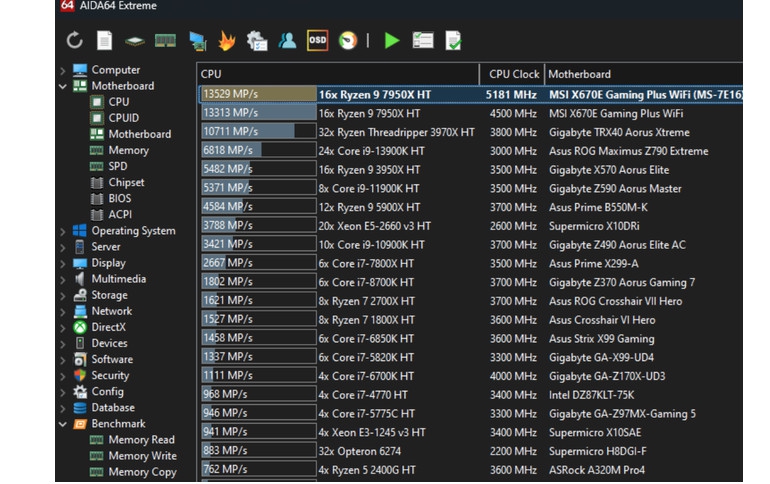Screen dimensions: 770x484
Task: Collapse the Motherboard tree node
Action: click(63, 86)
